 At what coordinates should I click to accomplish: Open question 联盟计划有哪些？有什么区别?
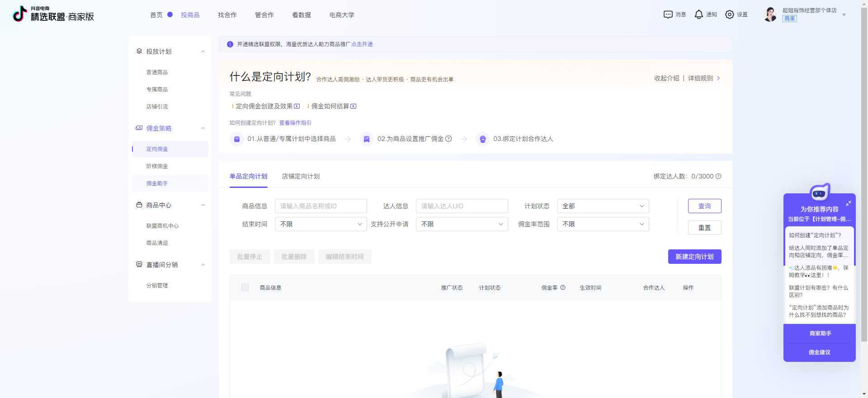[x=819, y=291]
